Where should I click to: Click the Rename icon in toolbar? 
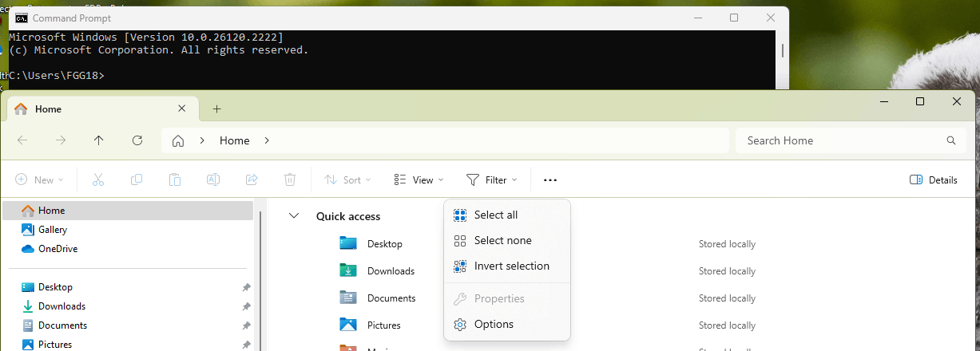click(x=213, y=180)
